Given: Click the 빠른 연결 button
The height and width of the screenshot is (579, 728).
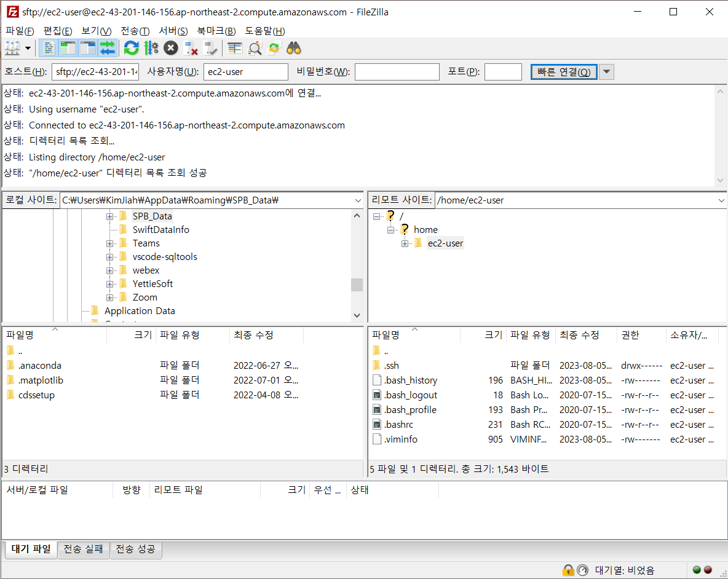Looking at the screenshot, I should coord(564,72).
